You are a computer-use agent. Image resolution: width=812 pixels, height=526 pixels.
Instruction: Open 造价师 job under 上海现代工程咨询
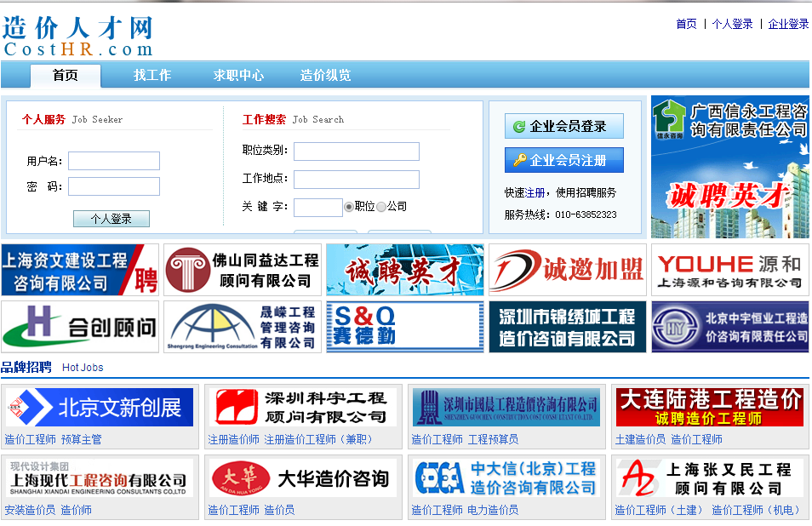[76, 510]
